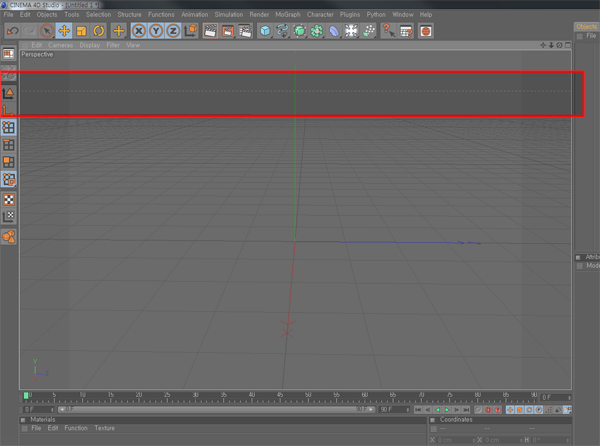Screen dimensions: 600x446
Task: Open the green Array modeling flyout
Action: point(317,31)
